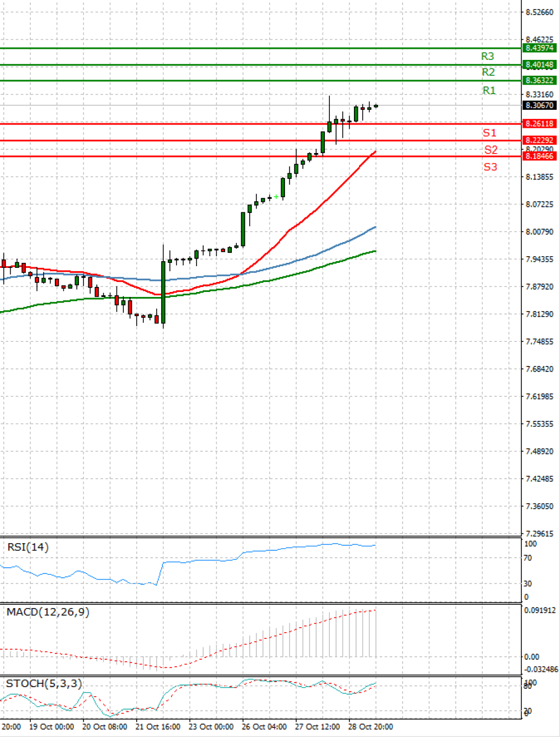Image resolution: width=560 pixels, height=737 pixels.
Task: Select the 8.43974 price tag
Action: [540, 48]
